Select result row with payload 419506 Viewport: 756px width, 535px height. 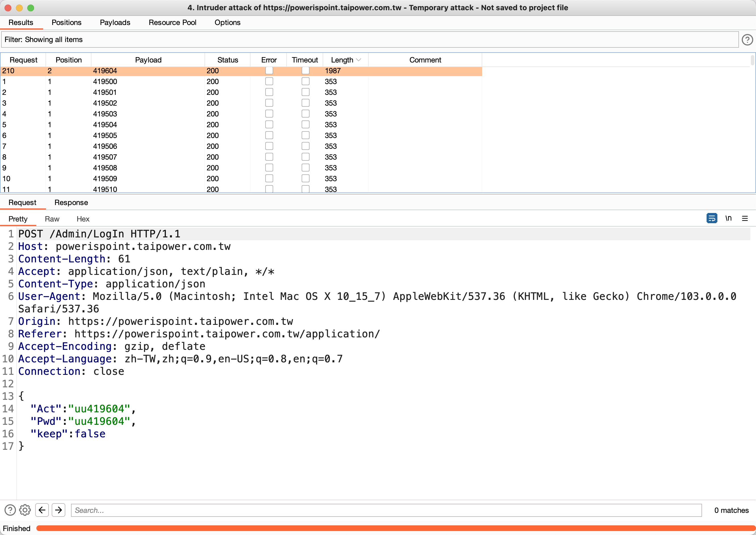click(x=241, y=146)
